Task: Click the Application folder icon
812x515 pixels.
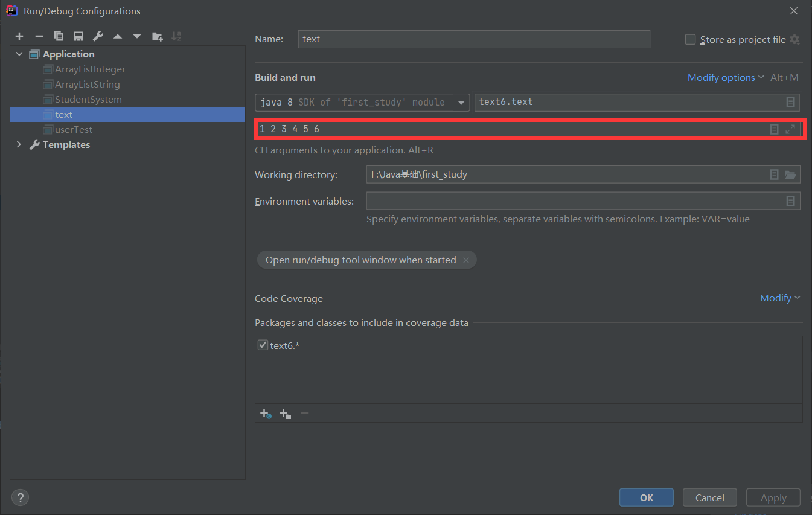Action: pyautogui.click(x=34, y=54)
